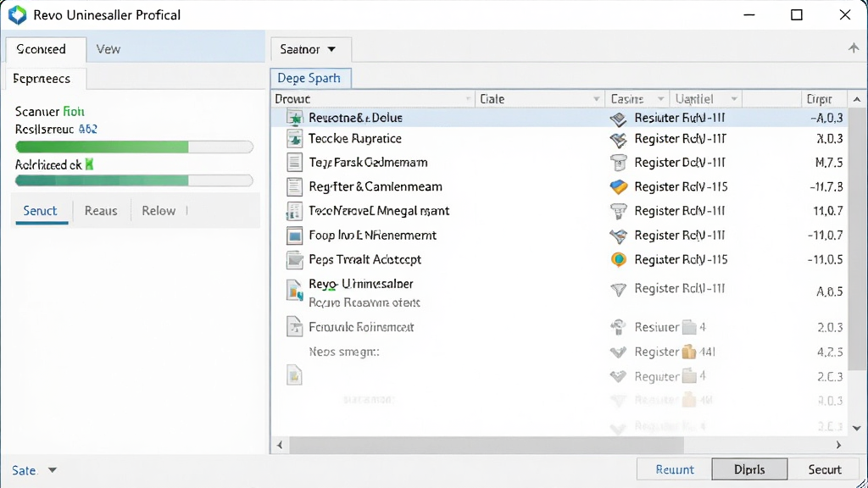Viewport: 868px width, 488px height.
Task: Click the document icon next to "Regfter & Camlenmeam"
Action: tap(294, 187)
